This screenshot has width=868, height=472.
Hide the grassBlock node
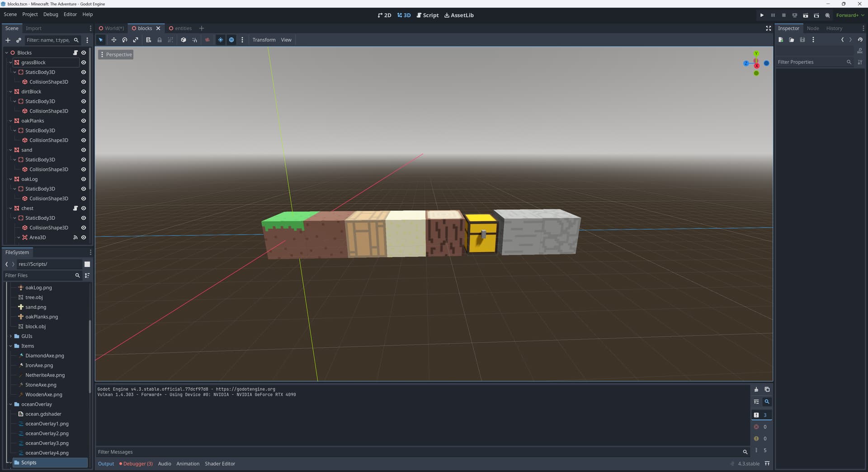coord(84,62)
